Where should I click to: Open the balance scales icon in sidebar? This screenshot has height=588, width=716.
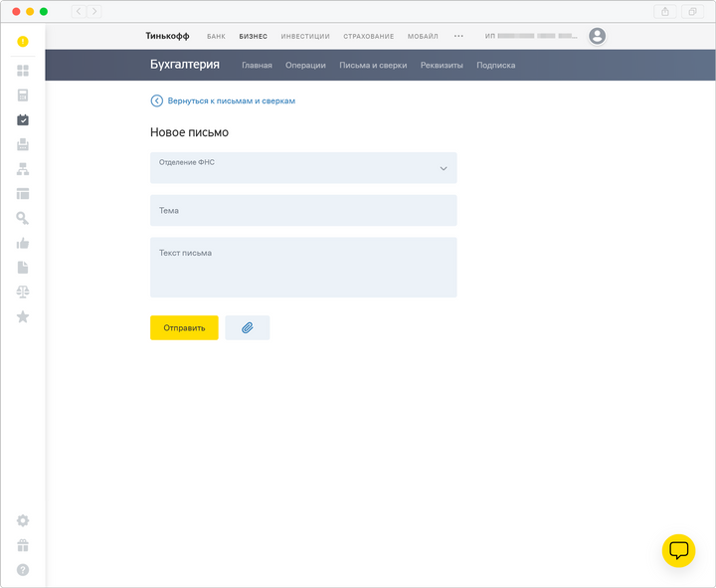[x=23, y=292]
